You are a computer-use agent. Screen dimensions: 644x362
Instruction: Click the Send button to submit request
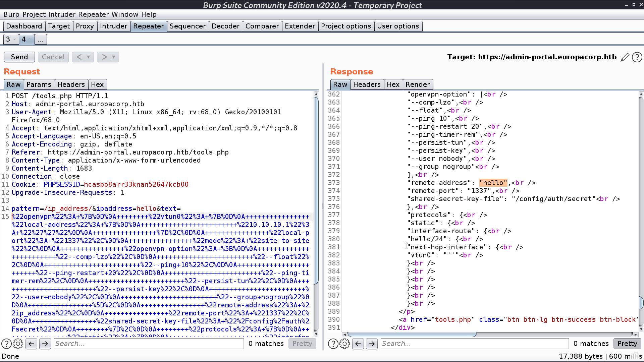point(19,57)
